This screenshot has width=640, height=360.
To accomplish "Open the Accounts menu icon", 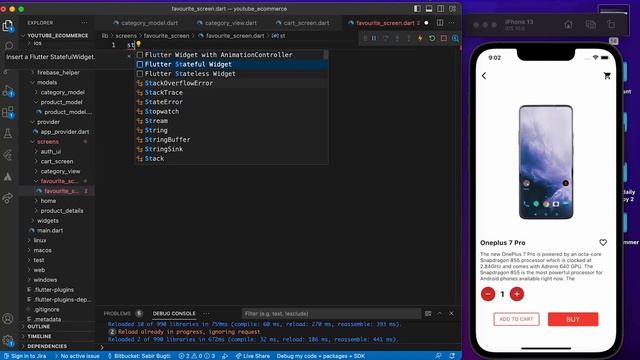I will 8,318.
